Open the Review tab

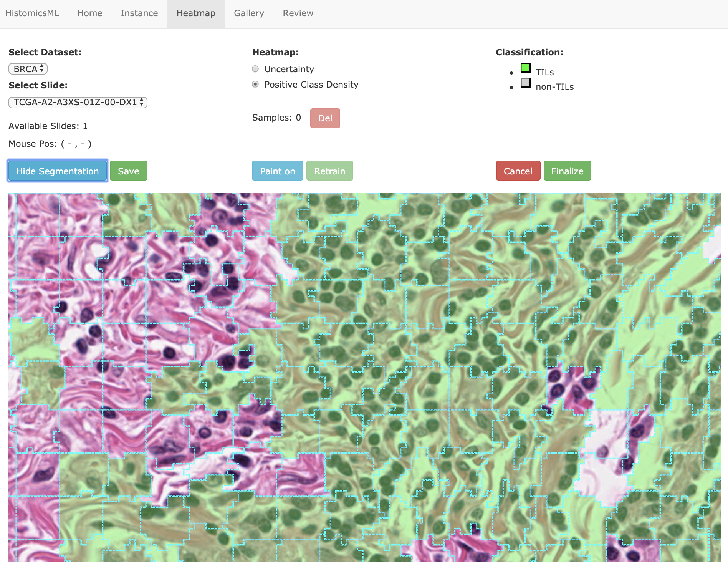pyautogui.click(x=298, y=13)
